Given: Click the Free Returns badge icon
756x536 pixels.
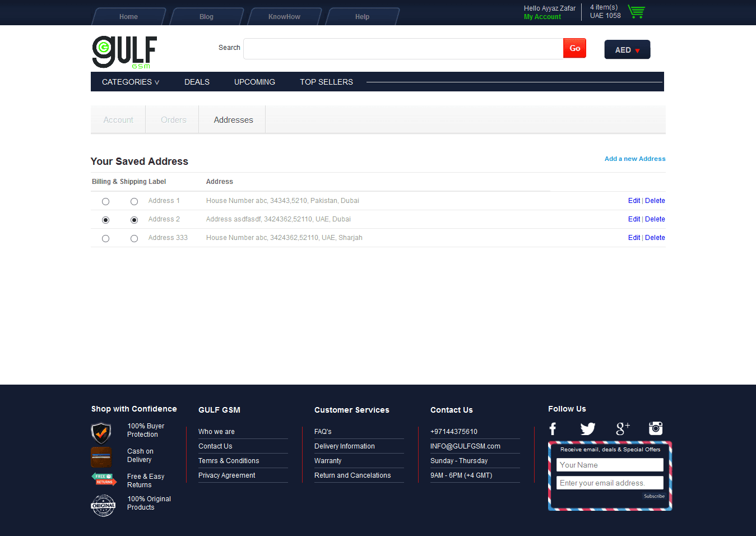Looking at the screenshot, I should (104, 479).
